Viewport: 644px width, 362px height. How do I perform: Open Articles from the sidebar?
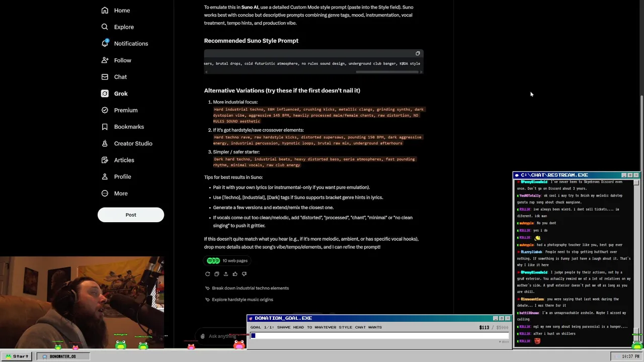[x=118, y=160]
